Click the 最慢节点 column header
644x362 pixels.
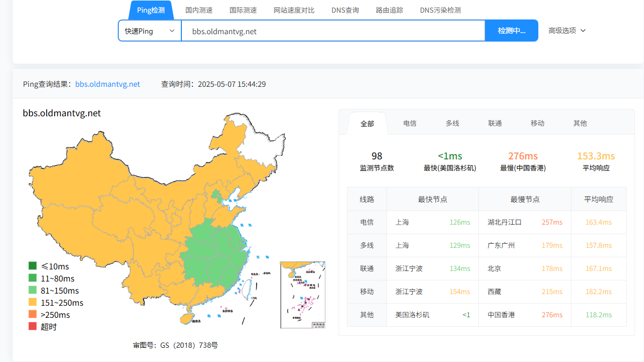[x=525, y=199]
